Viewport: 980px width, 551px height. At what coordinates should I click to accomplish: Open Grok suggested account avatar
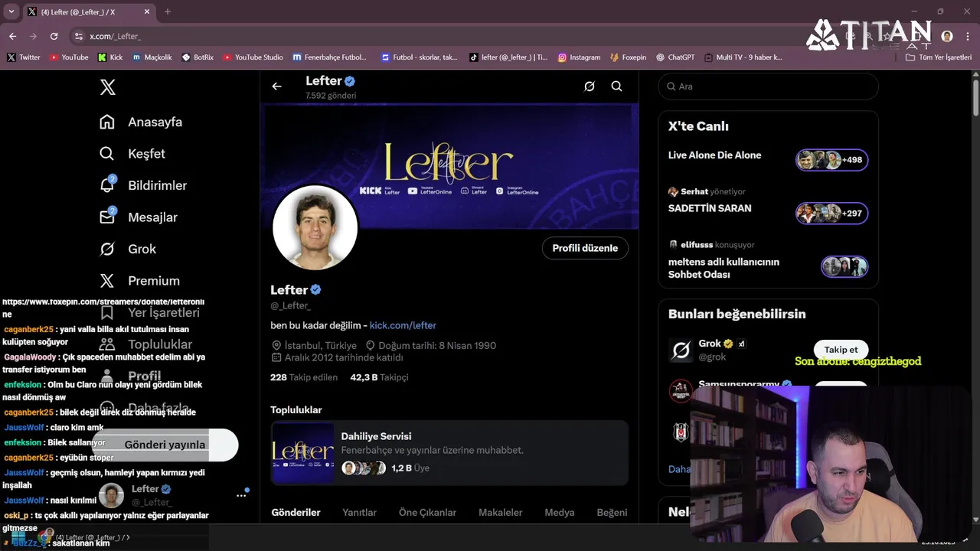(x=681, y=350)
